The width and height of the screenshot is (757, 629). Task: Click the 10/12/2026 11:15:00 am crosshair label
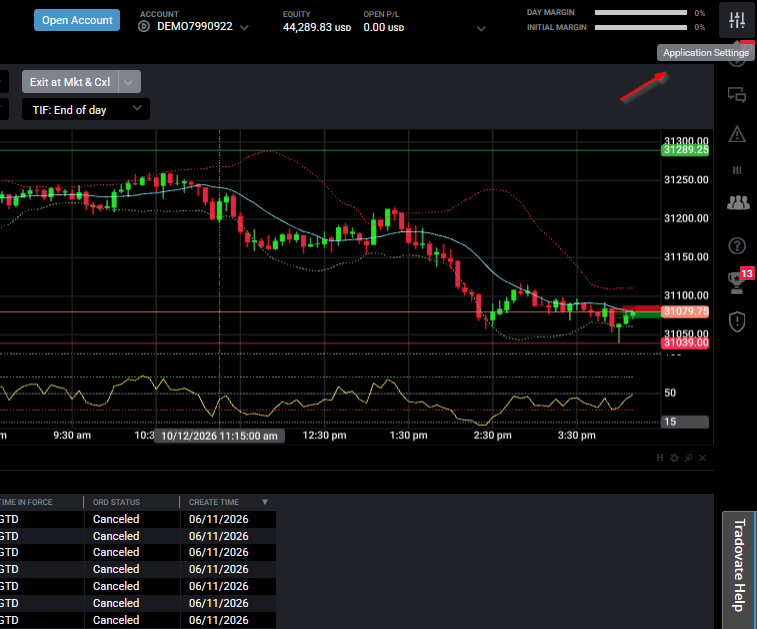(219, 436)
